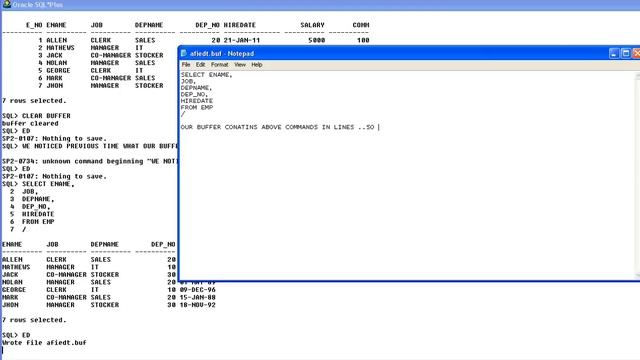This screenshot has width=640, height=360.
Task: Click '15-JAN-88' date in SQL*Plus results
Action: pyautogui.click(x=198, y=297)
